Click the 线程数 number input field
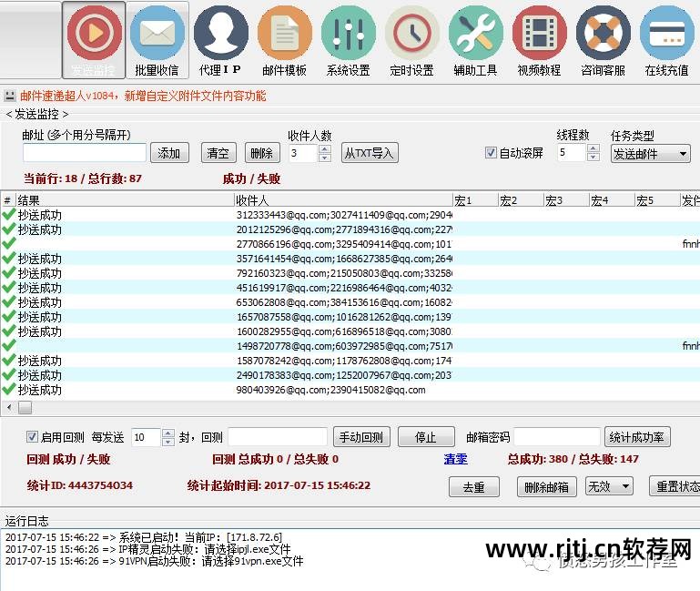 [x=572, y=153]
